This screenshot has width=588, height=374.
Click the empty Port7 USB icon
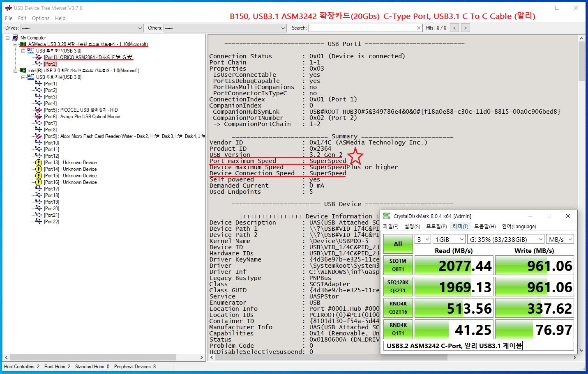pos(39,123)
